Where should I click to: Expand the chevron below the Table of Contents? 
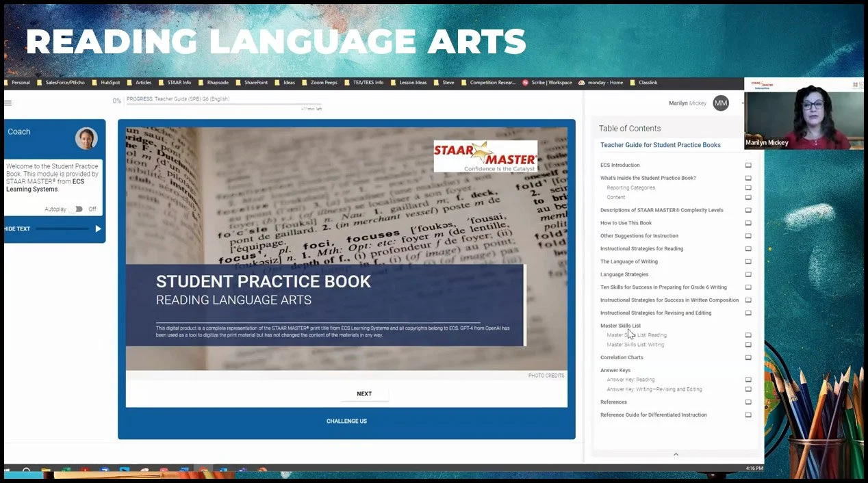(x=676, y=454)
